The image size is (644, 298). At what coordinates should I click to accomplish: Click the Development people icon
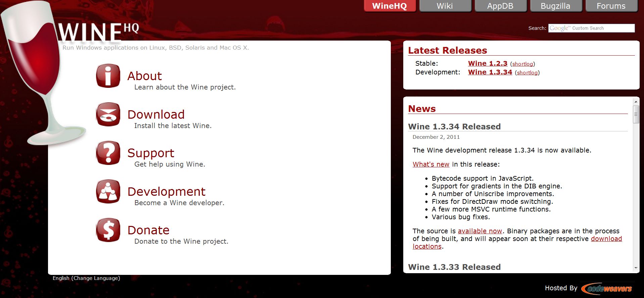click(x=108, y=191)
